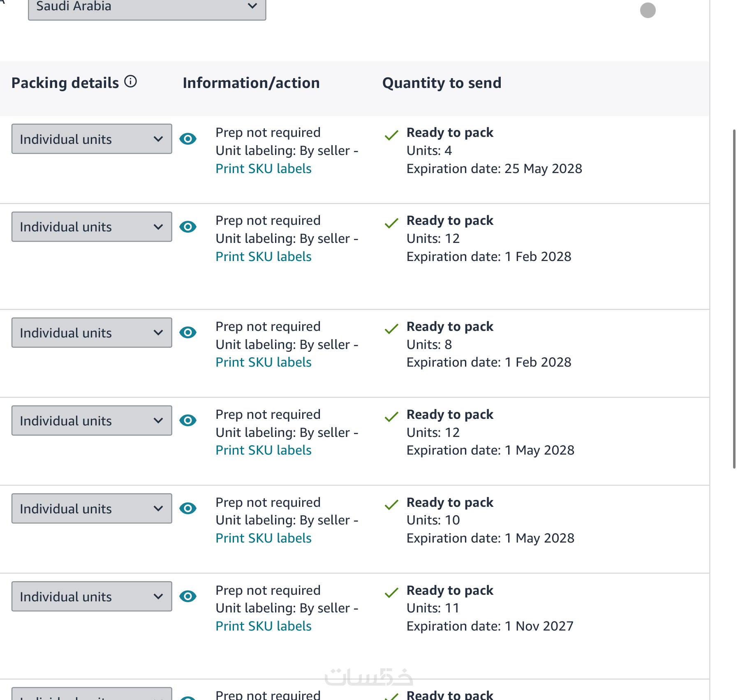This screenshot has width=738, height=700.
Task: Click eye icon beside 12 units, May 2028
Action: pyautogui.click(x=188, y=420)
